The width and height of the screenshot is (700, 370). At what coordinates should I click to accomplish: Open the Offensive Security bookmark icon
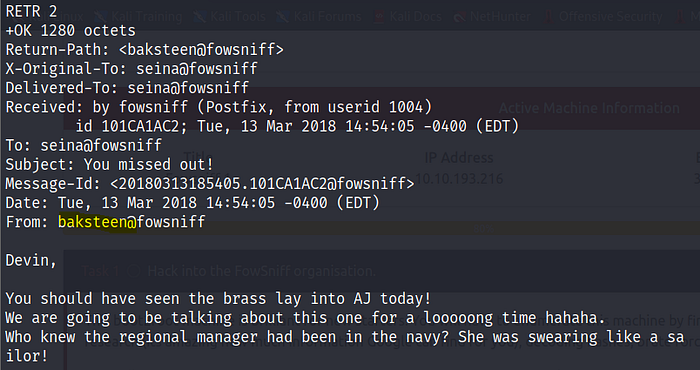pyautogui.click(x=549, y=17)
